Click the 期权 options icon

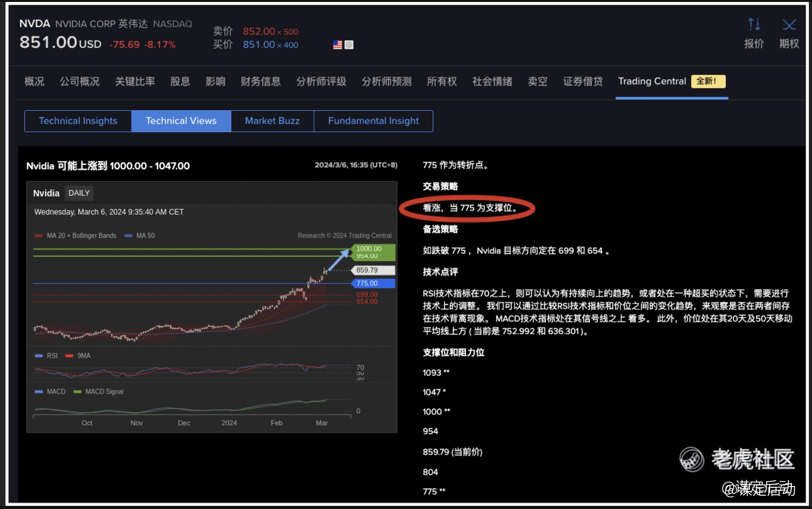point(789,25)
